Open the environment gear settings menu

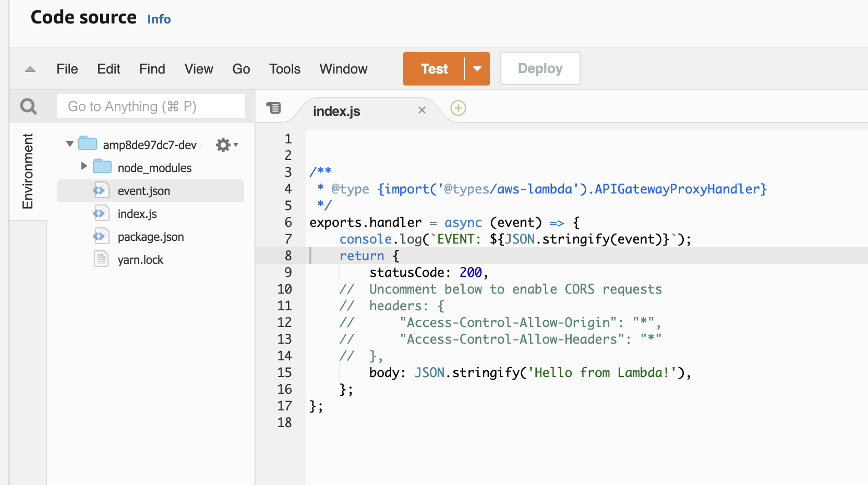point(227,145)
